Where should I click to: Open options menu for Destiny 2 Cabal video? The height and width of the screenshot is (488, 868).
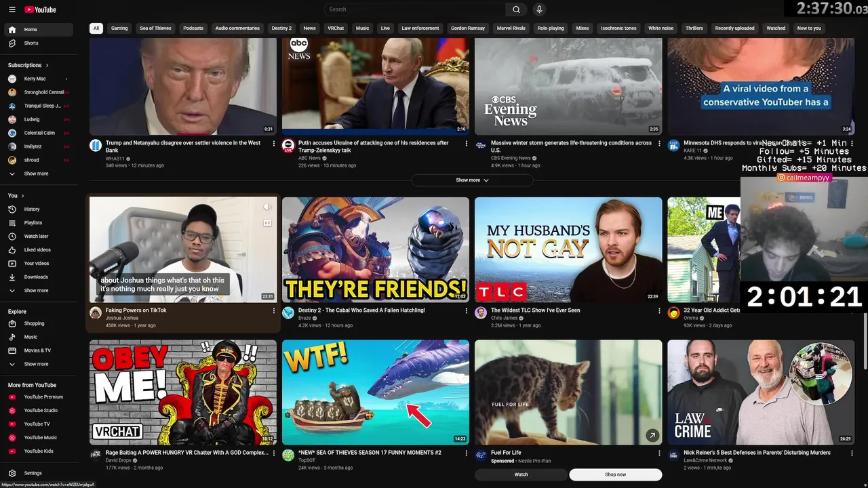click(467, 311)
